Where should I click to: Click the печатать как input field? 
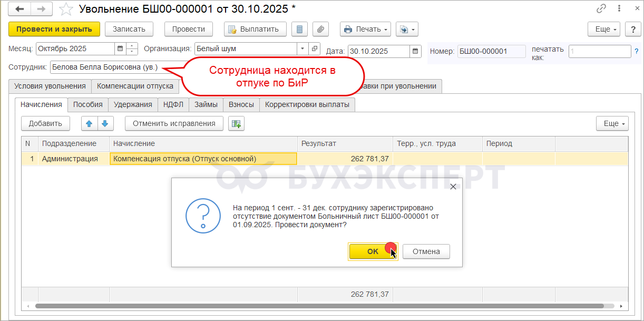click(600, 51)
